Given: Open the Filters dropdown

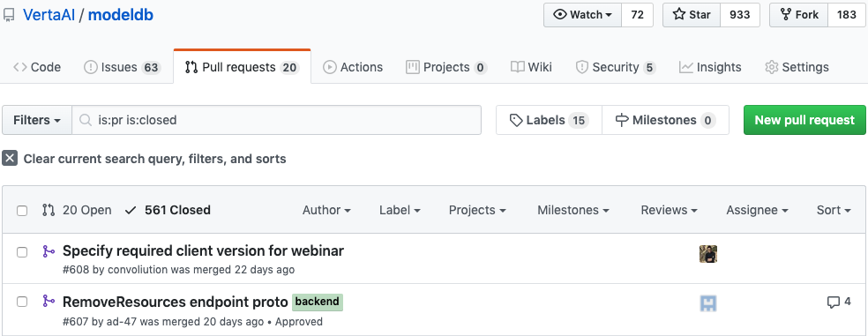Looking at the screenshot, I should 37,120.
